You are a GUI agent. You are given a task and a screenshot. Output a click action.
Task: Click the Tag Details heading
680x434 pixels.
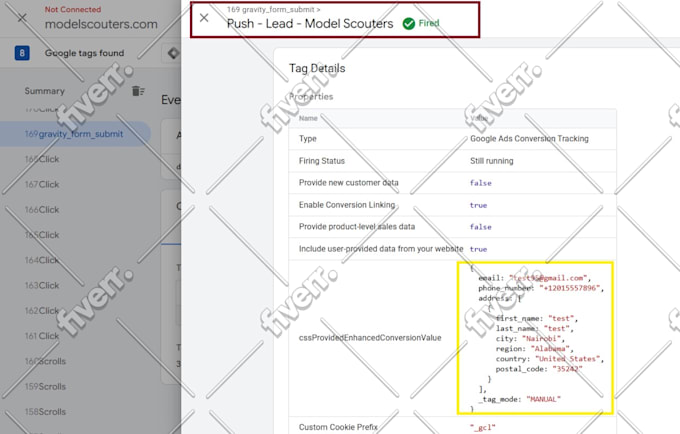click(x=317, y=68)
